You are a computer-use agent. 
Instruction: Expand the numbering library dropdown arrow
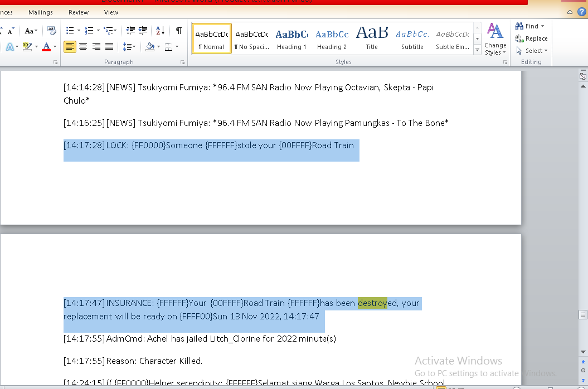click(x=98, y=31)
